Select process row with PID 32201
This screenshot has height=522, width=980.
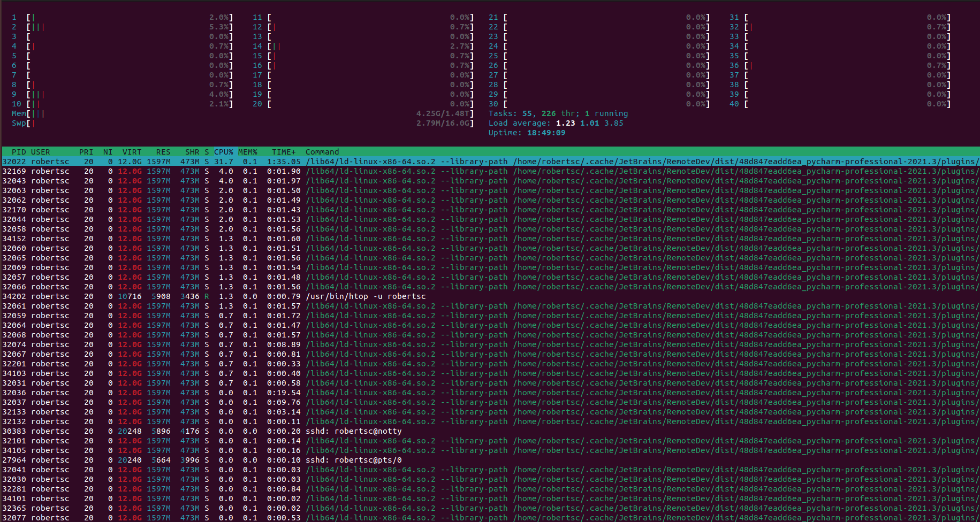click(491, 364)
